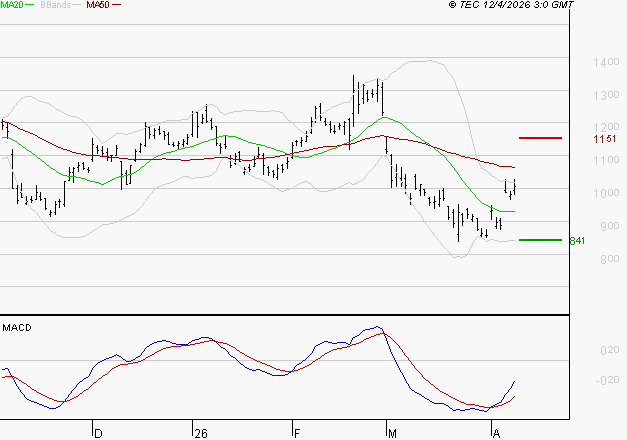
Task: Select the D month marker on time axis
Action: [98, 434]
